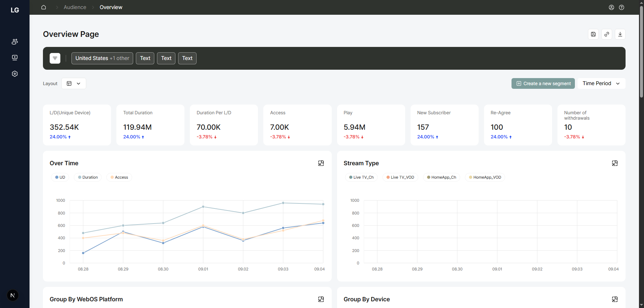This screenshot has width=644, height=308.
Task: Open the Layout dropdown
Action: tap(74, 83)
